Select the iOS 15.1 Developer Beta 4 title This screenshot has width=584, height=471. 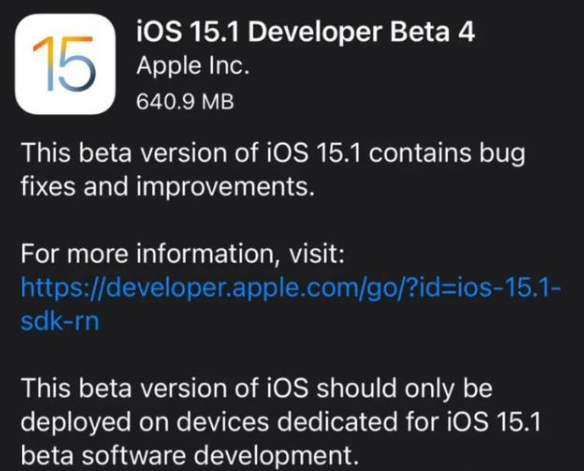[305, 32]
